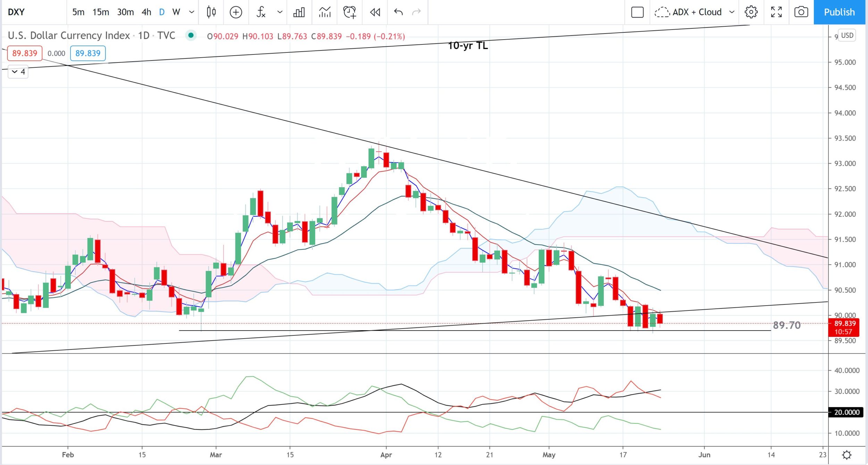Click the USD currency label on the price axis
Screen dimensions: 868x465
point(847,35)
